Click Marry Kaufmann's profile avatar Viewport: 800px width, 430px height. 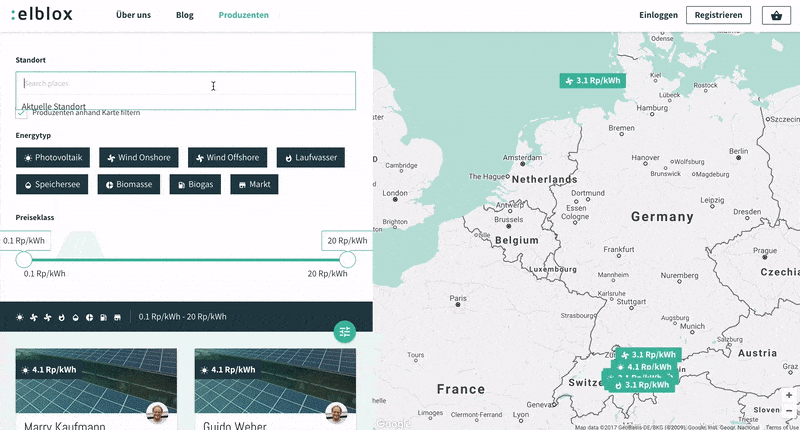pyautogui.click(x=157, y=413)
